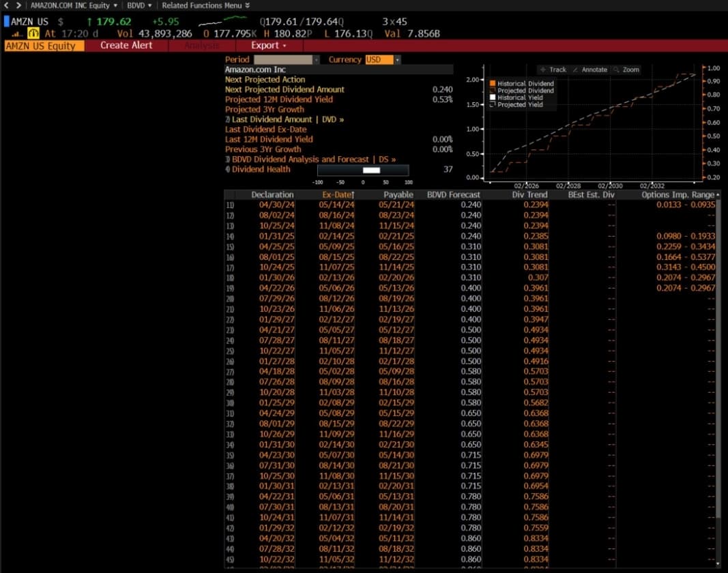Select the Annotate pencil tool on chart

pyautogui.click(x=589, y=70)
